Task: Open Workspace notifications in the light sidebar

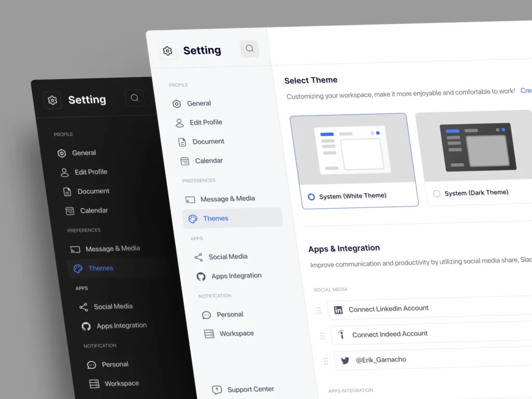Action: tap(236, 334)
